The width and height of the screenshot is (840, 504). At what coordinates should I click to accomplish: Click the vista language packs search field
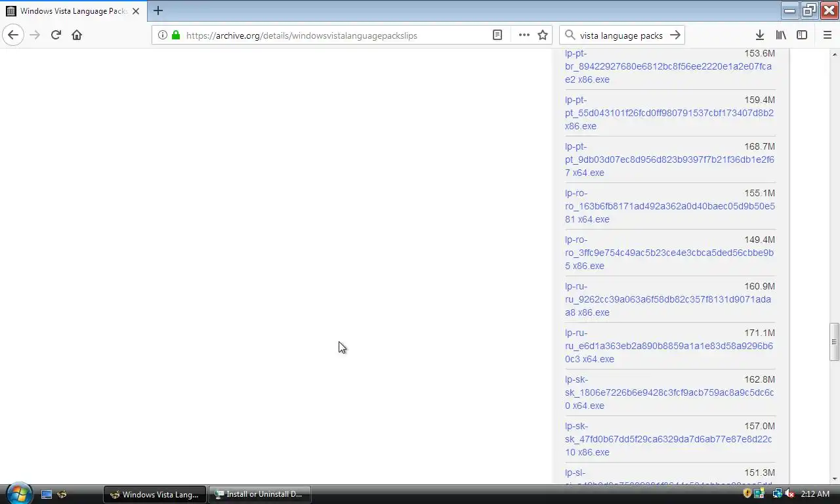[621, 35]
